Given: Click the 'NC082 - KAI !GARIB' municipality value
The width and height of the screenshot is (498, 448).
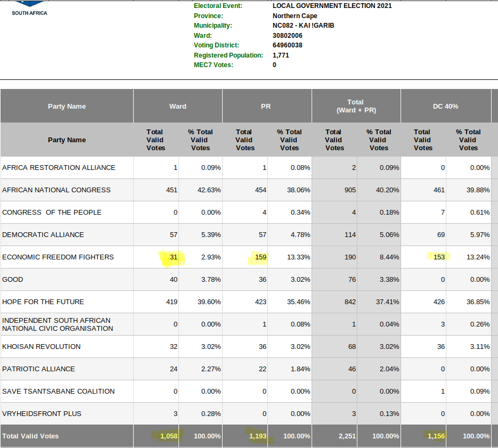Looking at the screenshot, I should coord(303,26).
